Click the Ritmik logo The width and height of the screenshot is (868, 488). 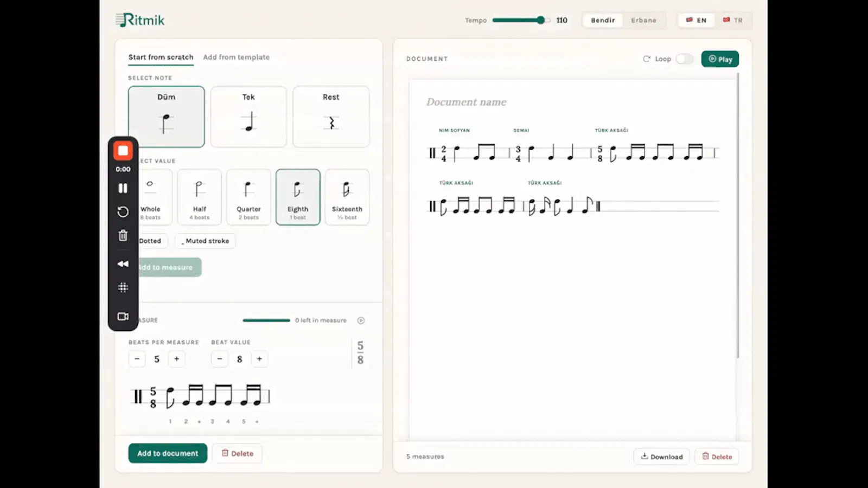(140, 20)
